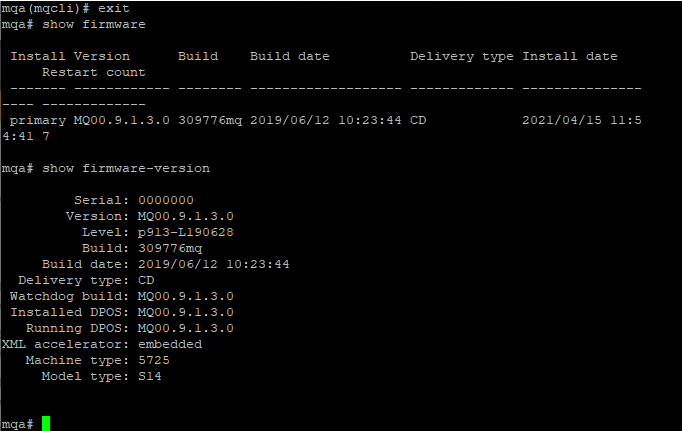682x431 pixels.
Task: Click the Model type value S14
Action: tap(150, 376)
